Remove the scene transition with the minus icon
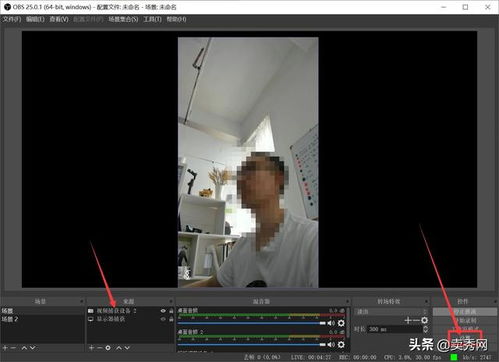 click(416, 320)
